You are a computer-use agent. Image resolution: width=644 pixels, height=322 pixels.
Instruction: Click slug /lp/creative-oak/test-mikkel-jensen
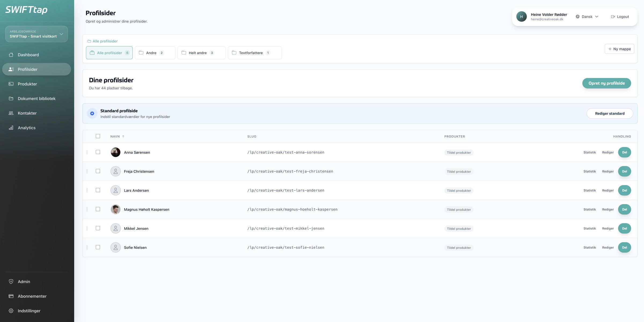click(286, 228)
